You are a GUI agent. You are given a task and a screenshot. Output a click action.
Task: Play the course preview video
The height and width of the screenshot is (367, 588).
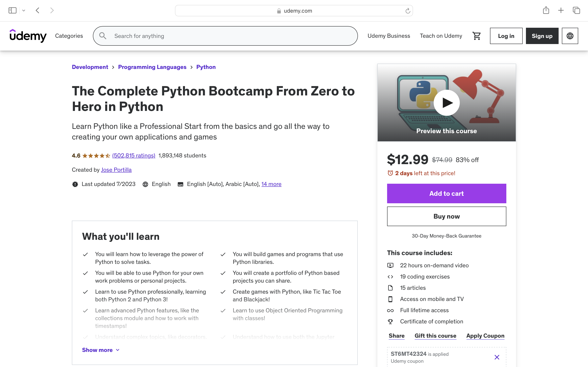(x=446, y=103)
